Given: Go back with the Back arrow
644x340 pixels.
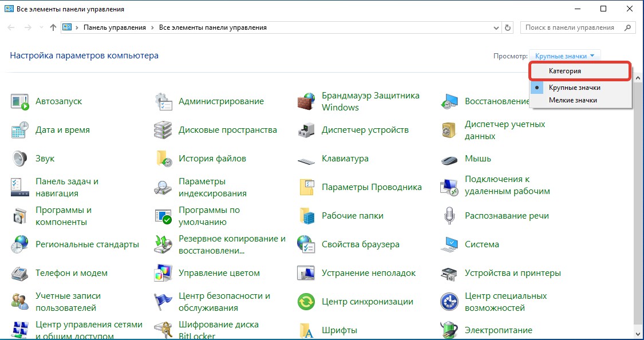Looking at the screenshot, I should click(11, 27).
